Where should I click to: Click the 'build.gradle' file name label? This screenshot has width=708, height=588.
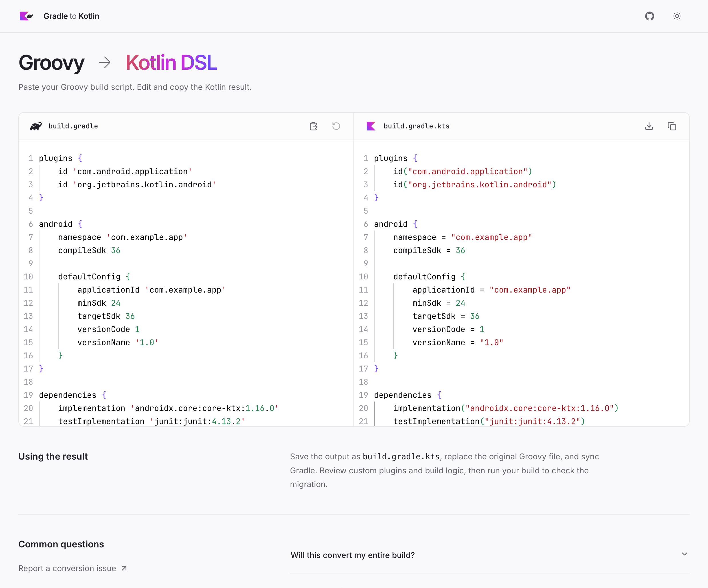pyautogui.click(x=73, y=126)
